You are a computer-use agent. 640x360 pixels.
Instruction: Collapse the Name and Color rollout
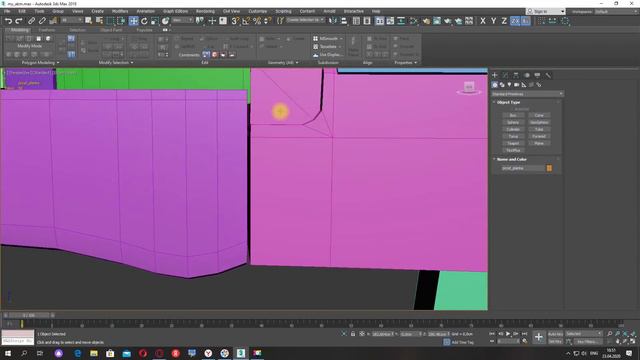[511, 159]
